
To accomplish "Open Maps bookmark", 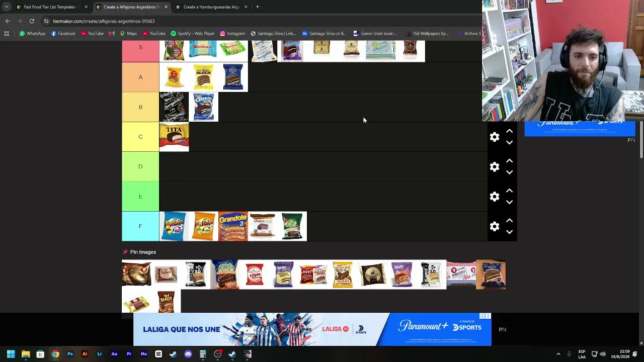I will pos(128,34).
